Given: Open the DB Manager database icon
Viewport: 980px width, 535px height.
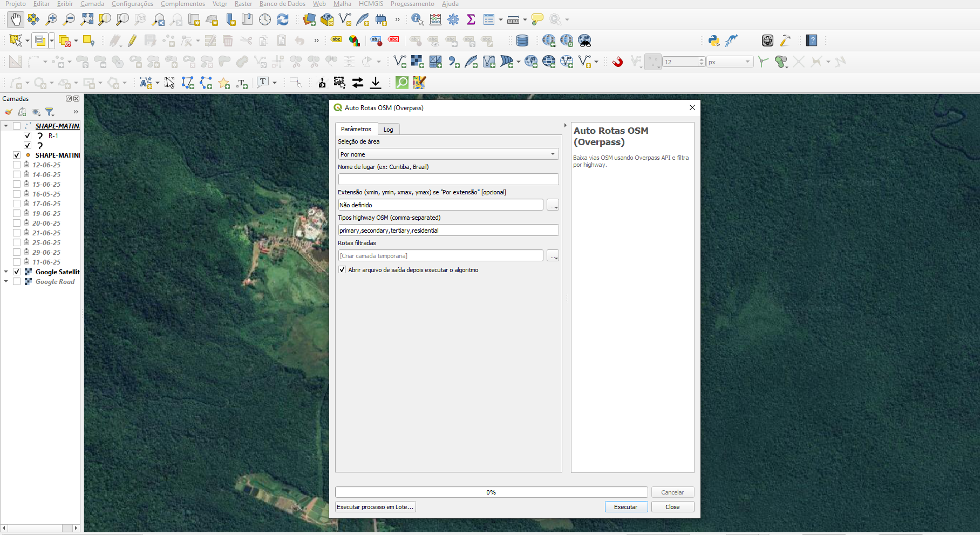Looking at the screenshot, I should point(522,40).
